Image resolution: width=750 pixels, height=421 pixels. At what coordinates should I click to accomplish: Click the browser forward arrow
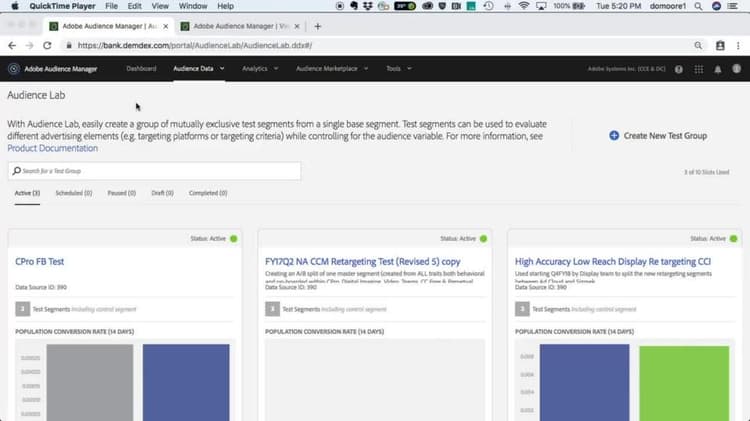(30, 45)
